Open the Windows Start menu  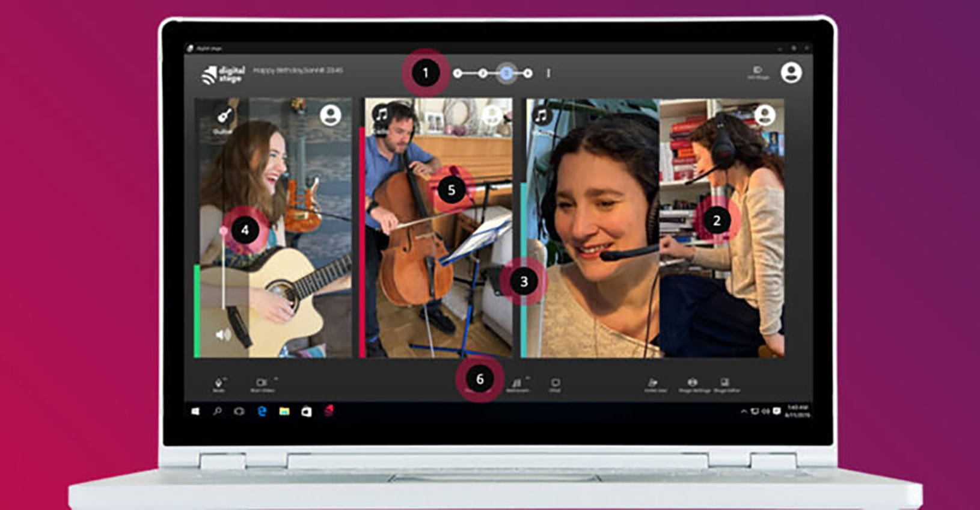(x=195, y=411)
